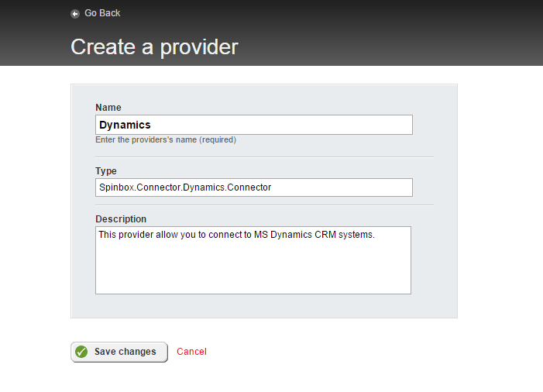The width and height of the screenshot is (543, 392).
Task: Click the Type field label
Action: click(106, 171)
